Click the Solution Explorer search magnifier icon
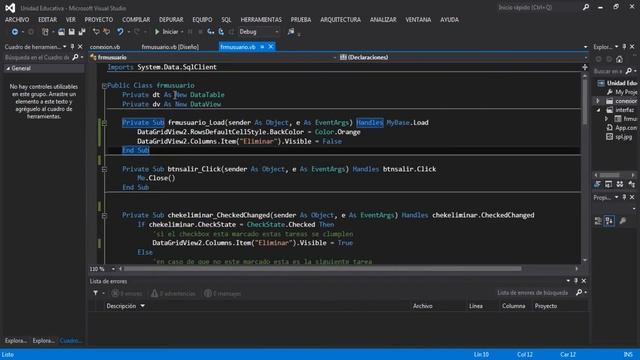The image size is (640, 360). tap(629, 71)
